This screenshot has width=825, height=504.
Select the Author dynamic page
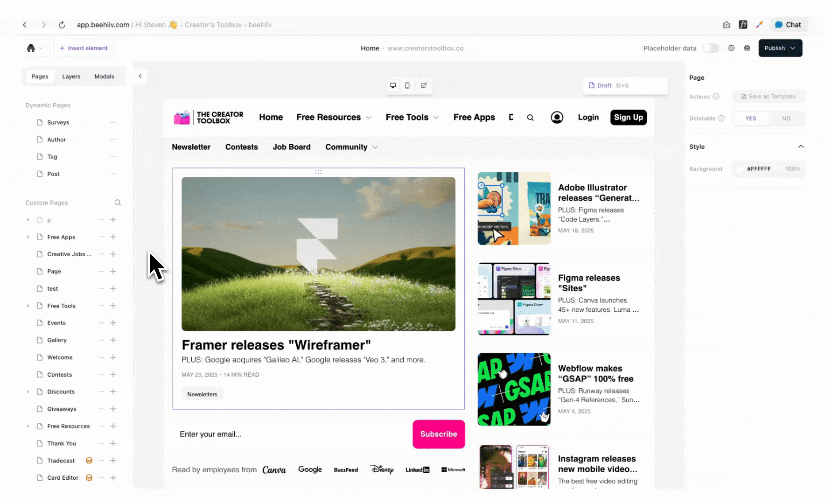56,140
